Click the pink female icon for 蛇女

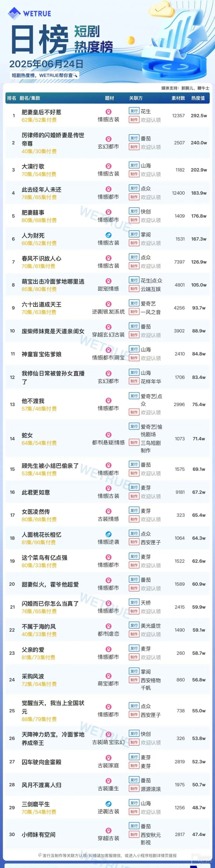(108, 435)
